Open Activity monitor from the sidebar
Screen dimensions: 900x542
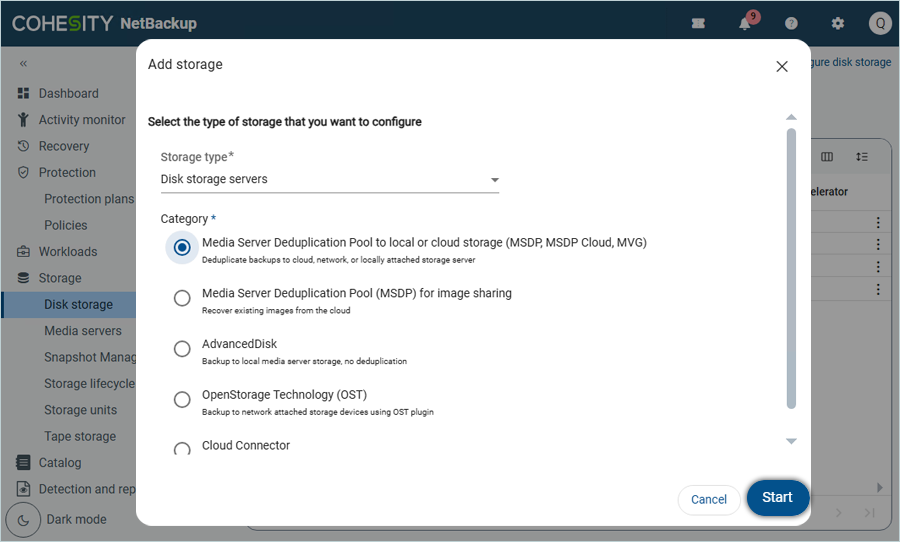point(82,120)
